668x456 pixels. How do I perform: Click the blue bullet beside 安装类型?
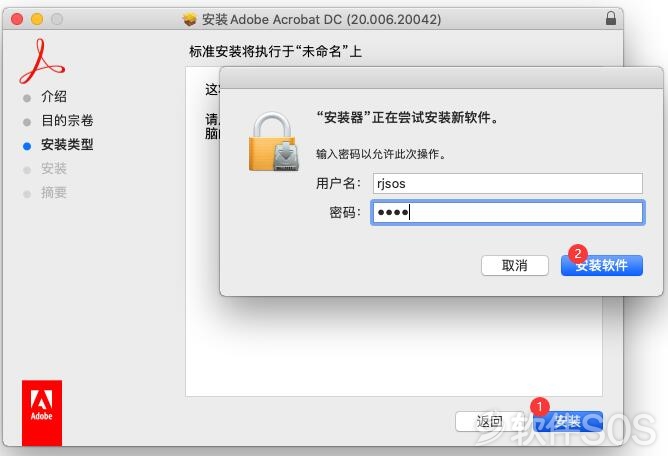tap(27, 146)
